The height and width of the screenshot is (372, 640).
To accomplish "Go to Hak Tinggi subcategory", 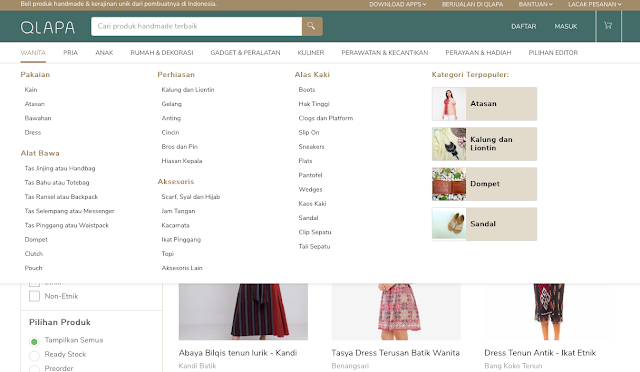I will pos(314,104).
